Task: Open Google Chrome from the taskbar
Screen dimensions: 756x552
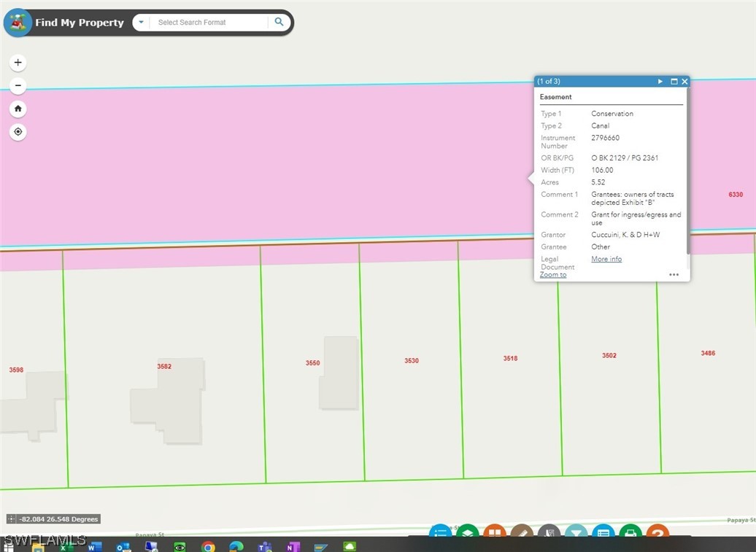Action: 208,546
